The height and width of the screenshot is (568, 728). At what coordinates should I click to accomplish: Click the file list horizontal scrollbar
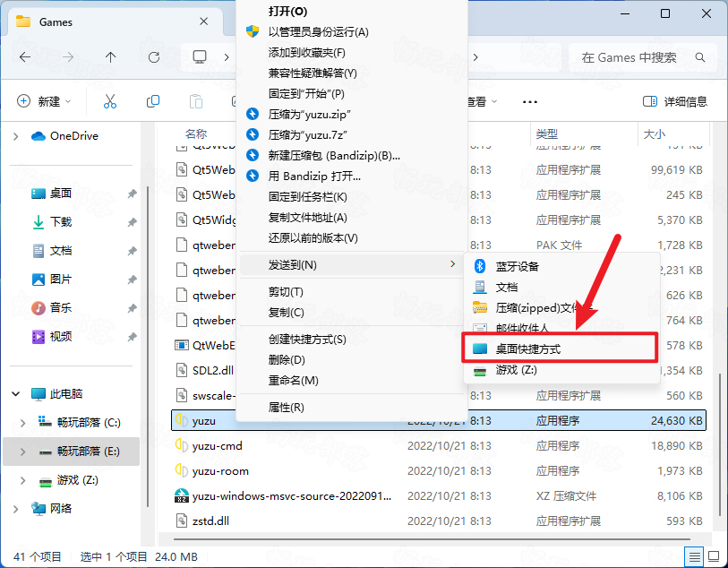tap(432, 539)
